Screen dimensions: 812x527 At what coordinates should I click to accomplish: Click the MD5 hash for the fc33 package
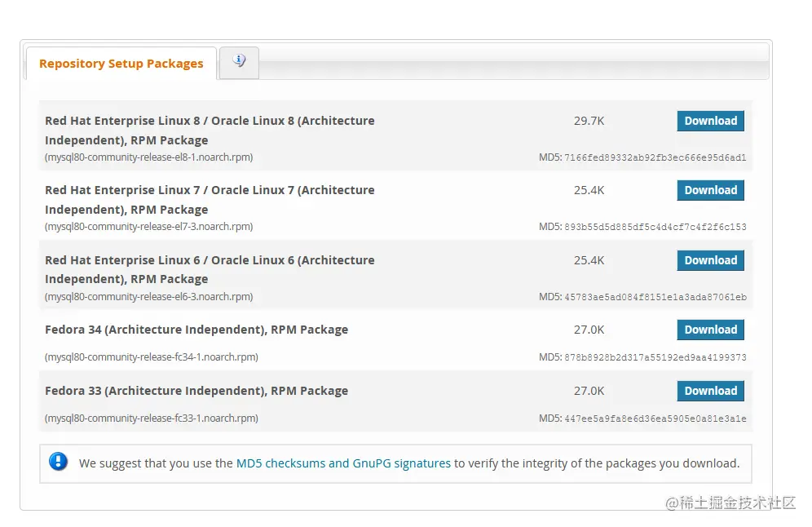click(x=655, y=418)
